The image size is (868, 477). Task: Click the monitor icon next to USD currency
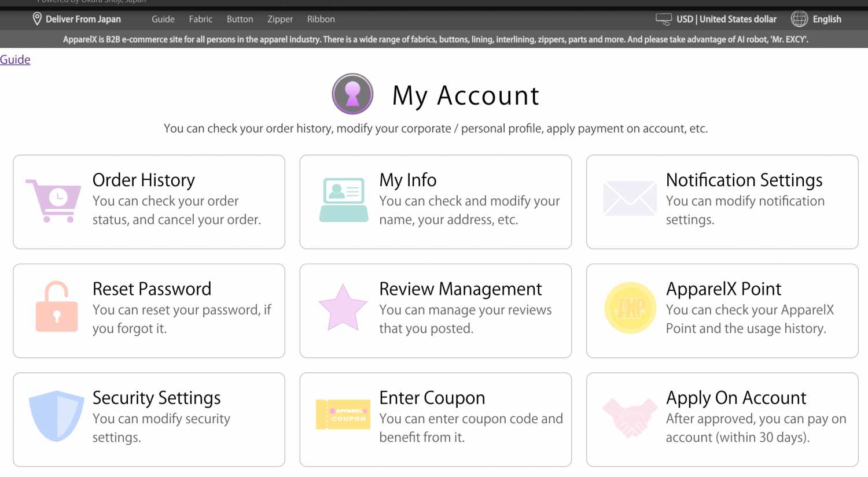664,19
